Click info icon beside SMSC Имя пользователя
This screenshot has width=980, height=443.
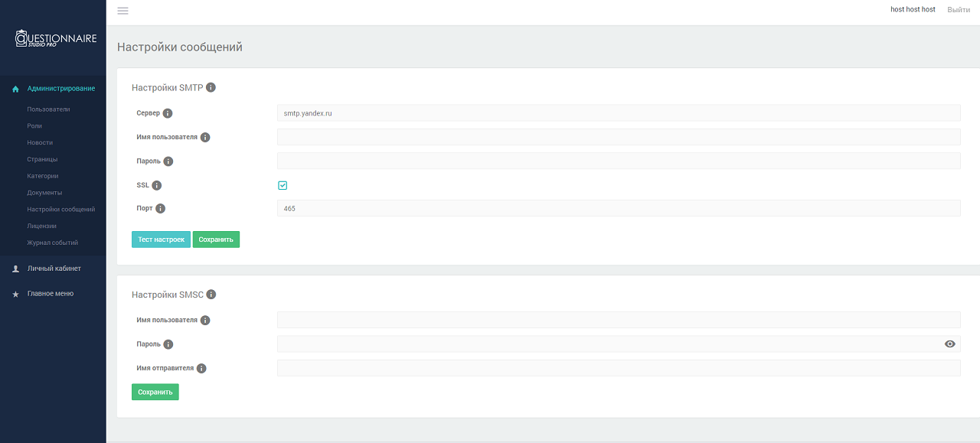[205, 321]
